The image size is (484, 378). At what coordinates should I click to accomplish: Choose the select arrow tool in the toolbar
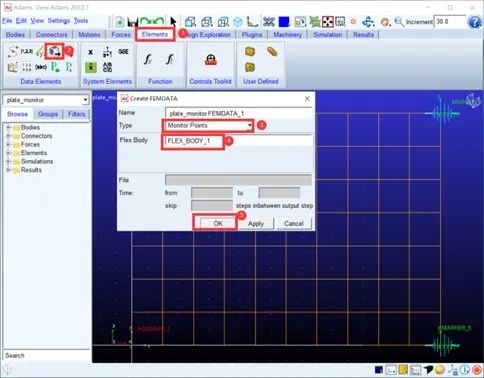pos(173,22)
